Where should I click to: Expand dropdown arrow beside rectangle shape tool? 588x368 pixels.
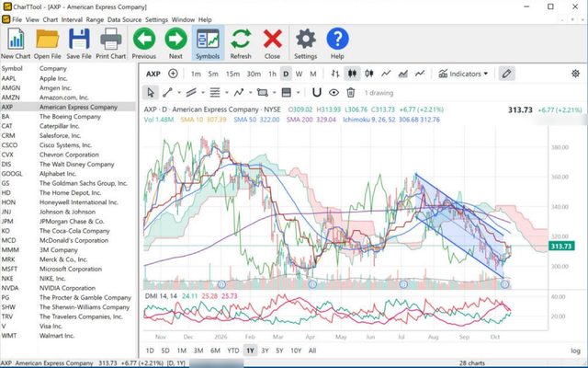tap(274, 93)
